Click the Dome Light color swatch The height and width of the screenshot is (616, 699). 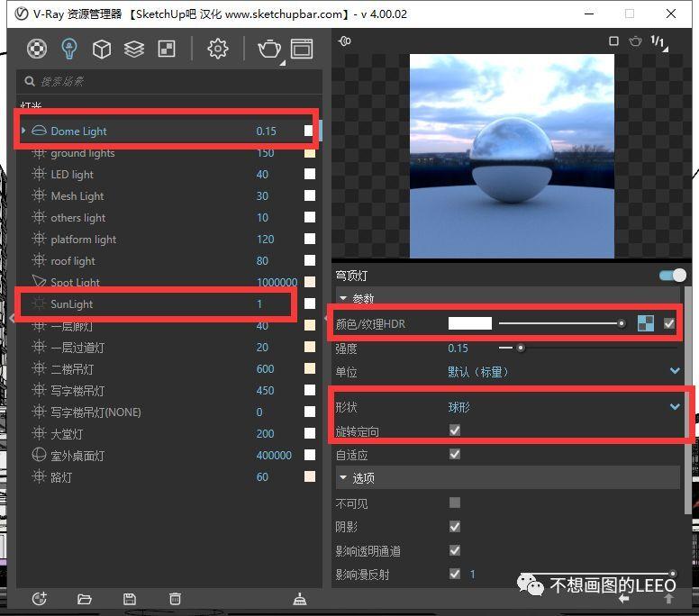(308, 131)
